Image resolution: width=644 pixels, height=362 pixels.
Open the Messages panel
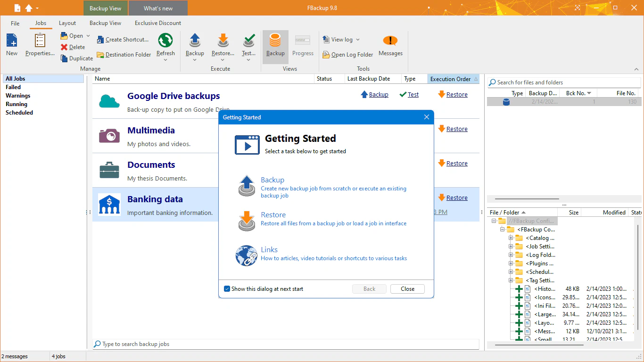[x=390, y=45]
